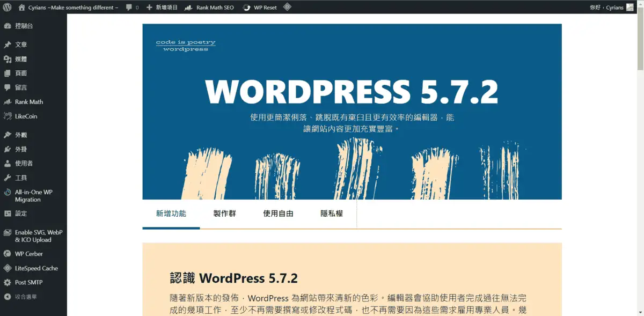644x316 pixels.
Task: Expand the Rank Math SEO admin bar menu
Action: [x=209, y=8]
